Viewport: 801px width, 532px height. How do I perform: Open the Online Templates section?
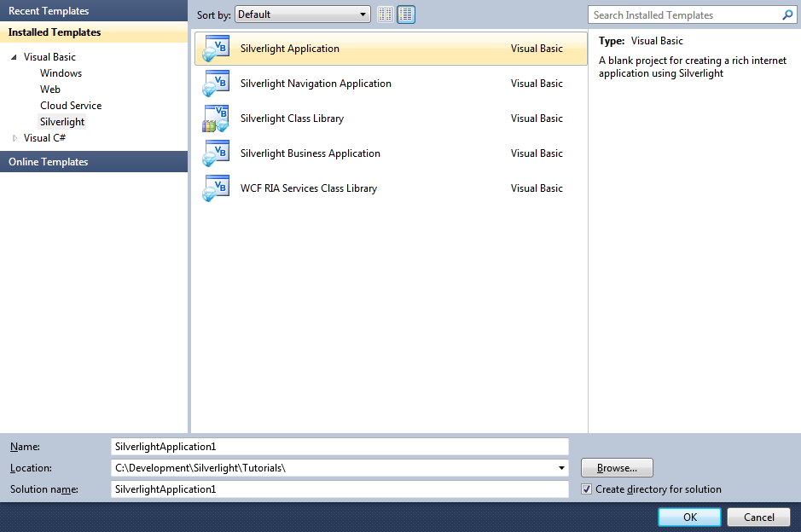[x=94, y=162]
